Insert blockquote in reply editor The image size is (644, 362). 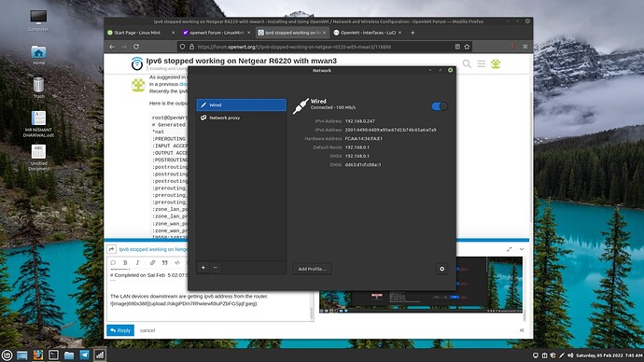(164, 263)
